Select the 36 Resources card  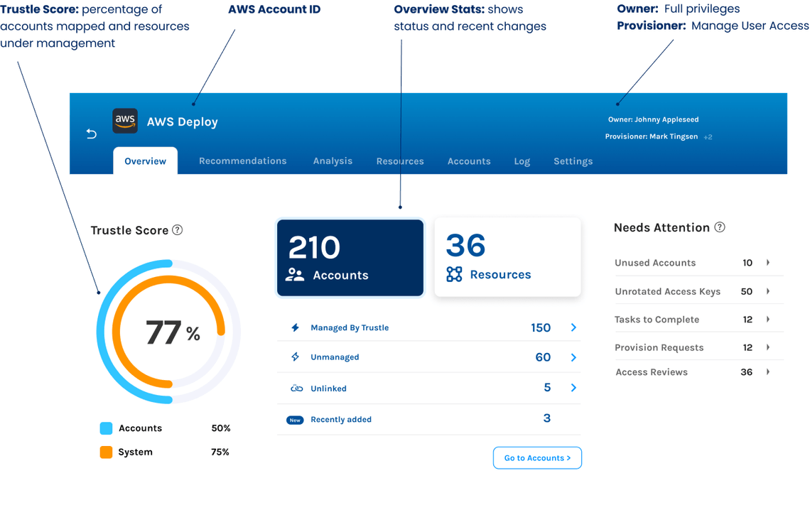(x=508, y=257)
